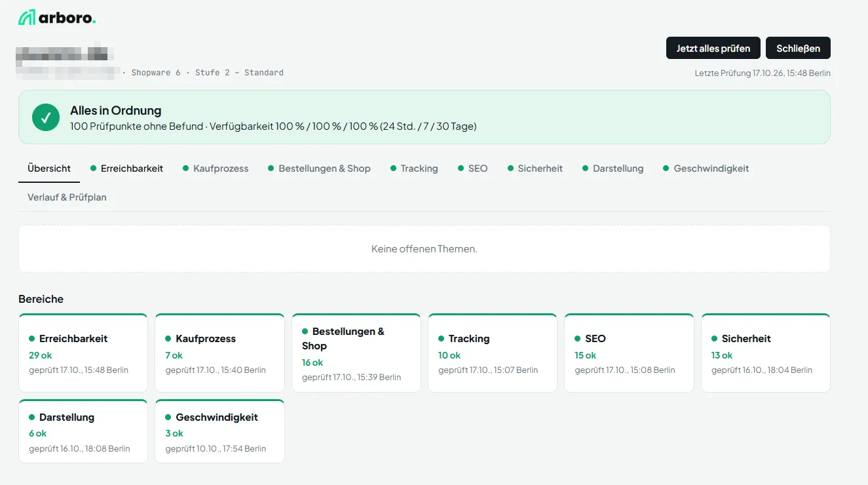
Task: Open the Bestellungen & Shop area card
Action: coord(356,353)
